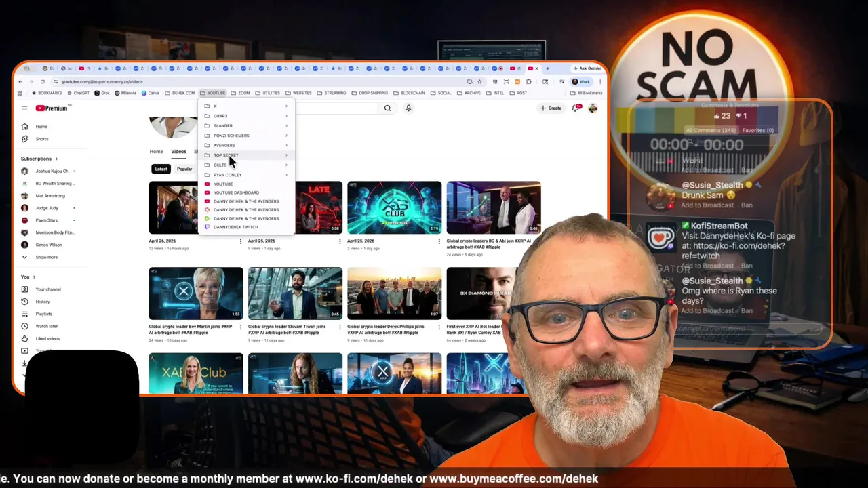The image size is (868, 488).
Task: Open CULTS bookmark folder entry
Action: [247, 165]
